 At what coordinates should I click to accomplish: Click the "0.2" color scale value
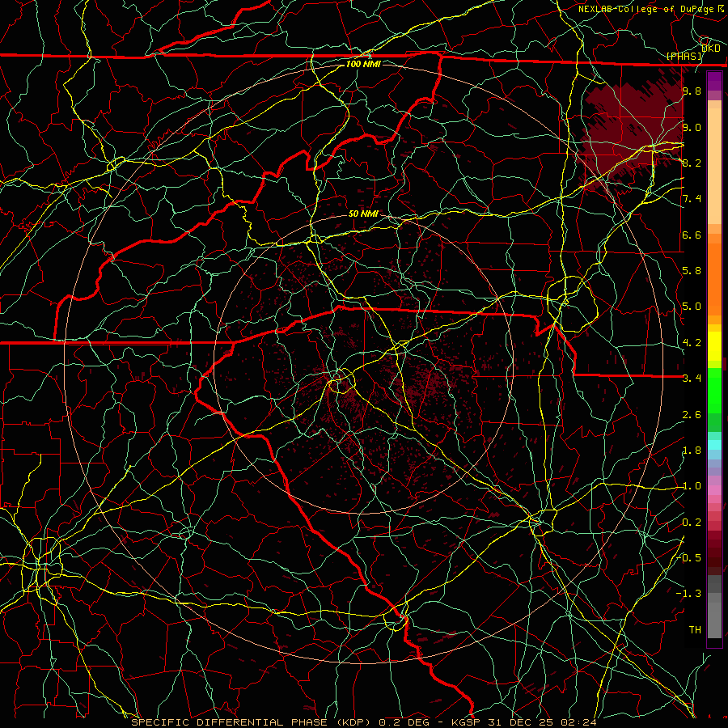point(692,523)
